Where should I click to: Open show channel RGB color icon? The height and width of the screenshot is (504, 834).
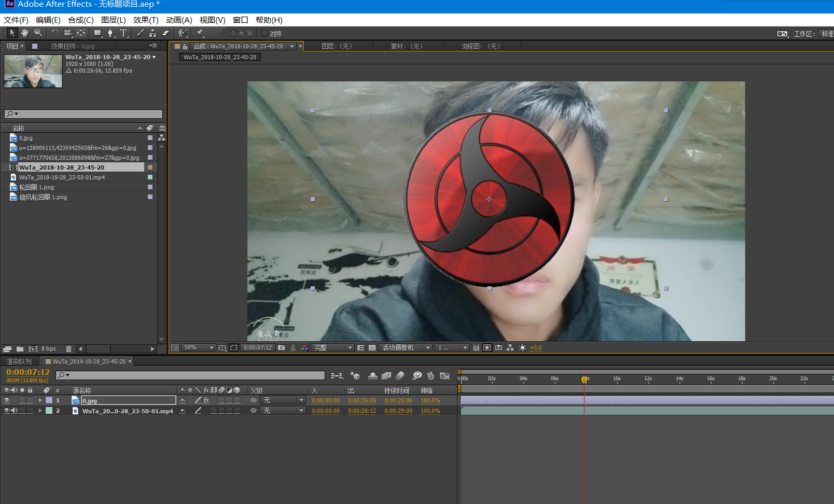click(x=304, y=347)
